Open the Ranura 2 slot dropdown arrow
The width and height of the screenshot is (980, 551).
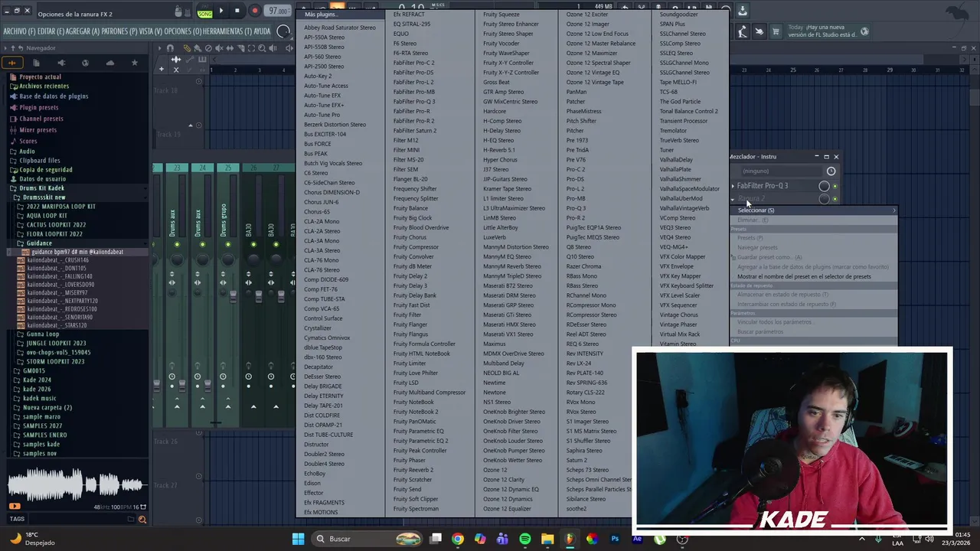(x=733, y=199)
